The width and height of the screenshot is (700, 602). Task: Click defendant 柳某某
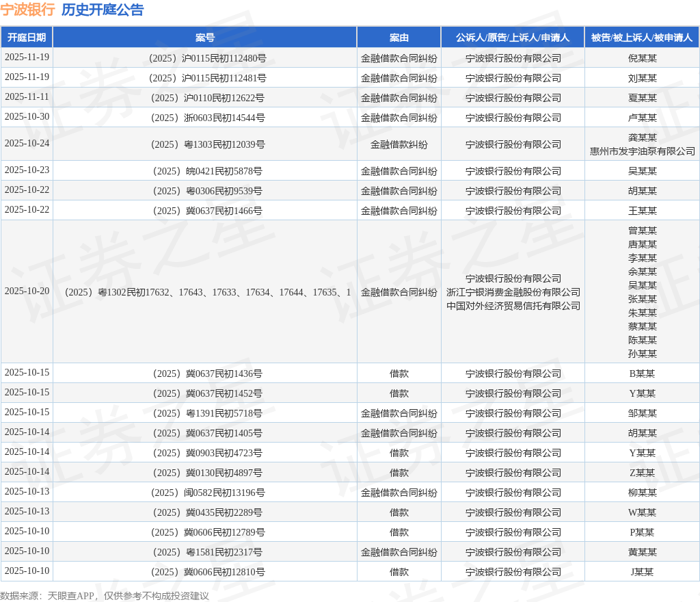643,493
